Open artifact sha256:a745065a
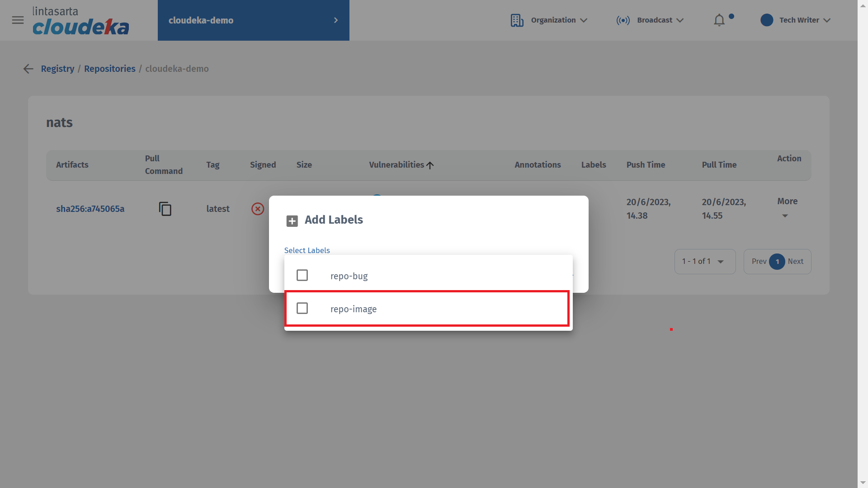Image resolution: width=868 pixels, height=488 pixels. pyautogui.click(x=90, y=209)
